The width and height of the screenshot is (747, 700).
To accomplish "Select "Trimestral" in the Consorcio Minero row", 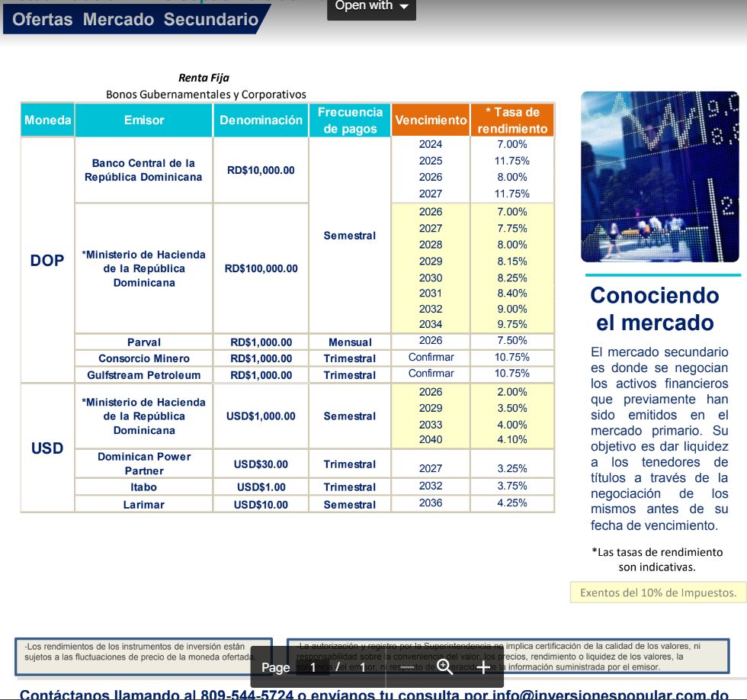I will (x=350, y=358).
